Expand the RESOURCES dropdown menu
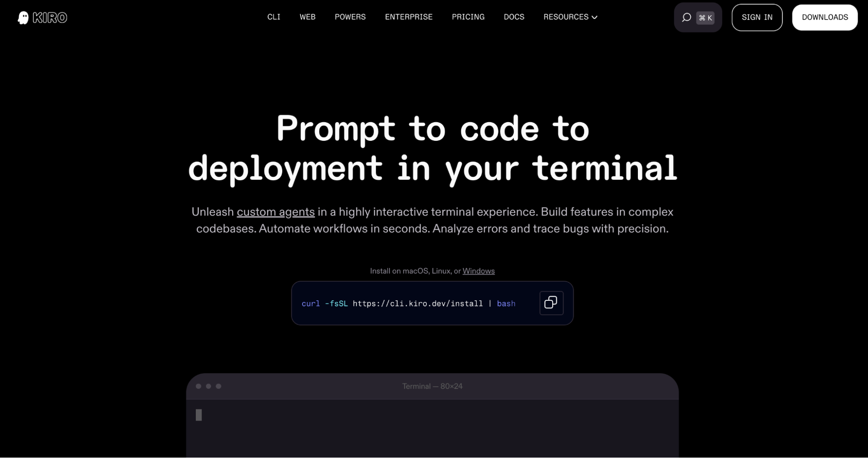Screen dimensions: 868x458 570,17
